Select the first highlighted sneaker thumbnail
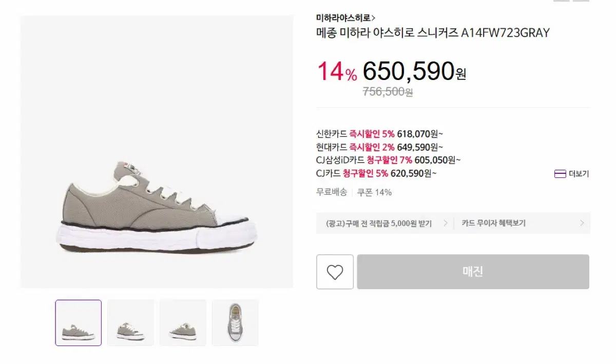 coord(78,323)
